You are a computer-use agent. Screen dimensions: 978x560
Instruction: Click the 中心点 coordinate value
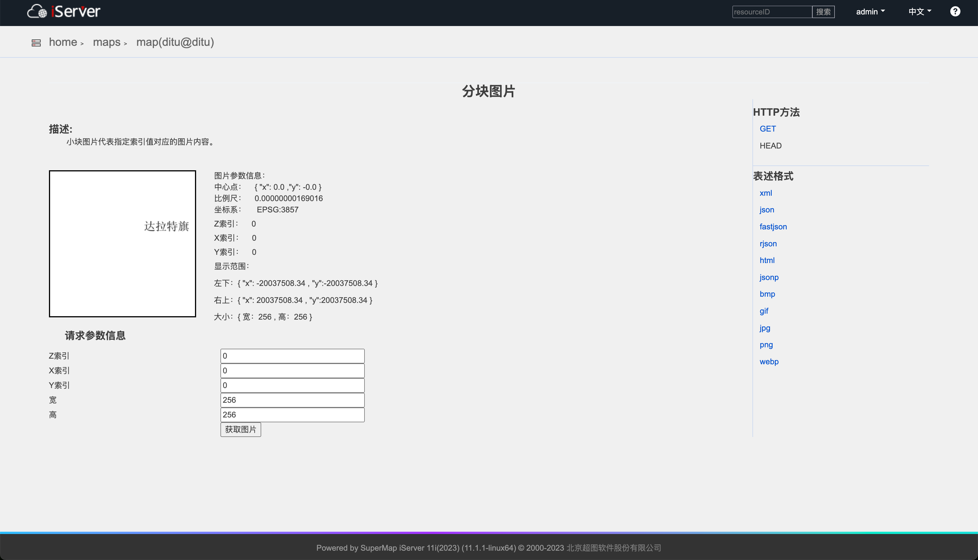(x=288, y=187)
